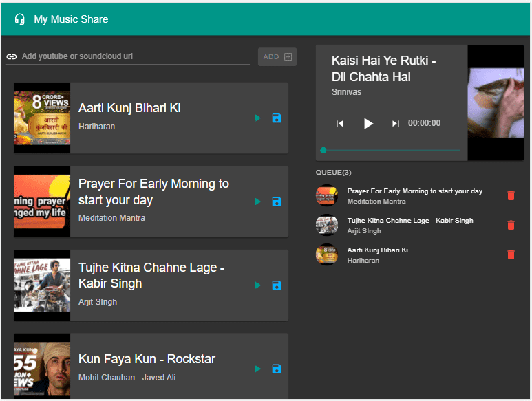Remove Tujhe Kitna Chahne Lage from queue
This screenshot has height=401, width=532.
(511, 225)
